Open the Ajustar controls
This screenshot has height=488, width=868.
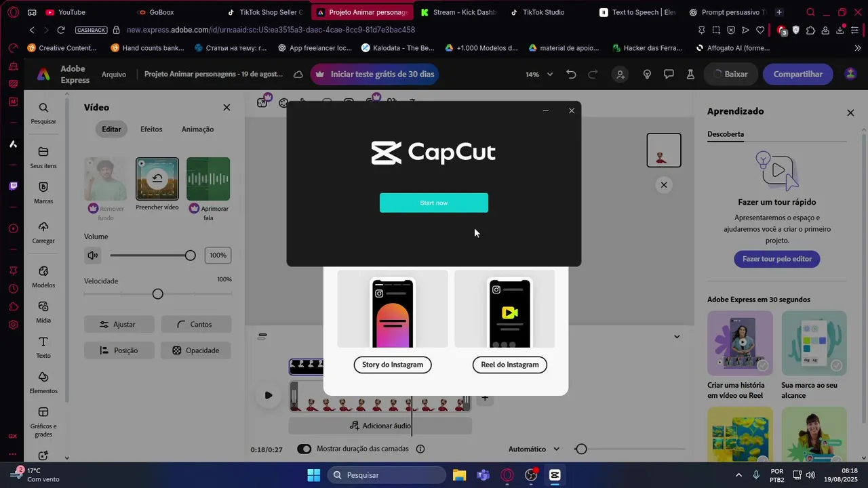tap(119, 324)
